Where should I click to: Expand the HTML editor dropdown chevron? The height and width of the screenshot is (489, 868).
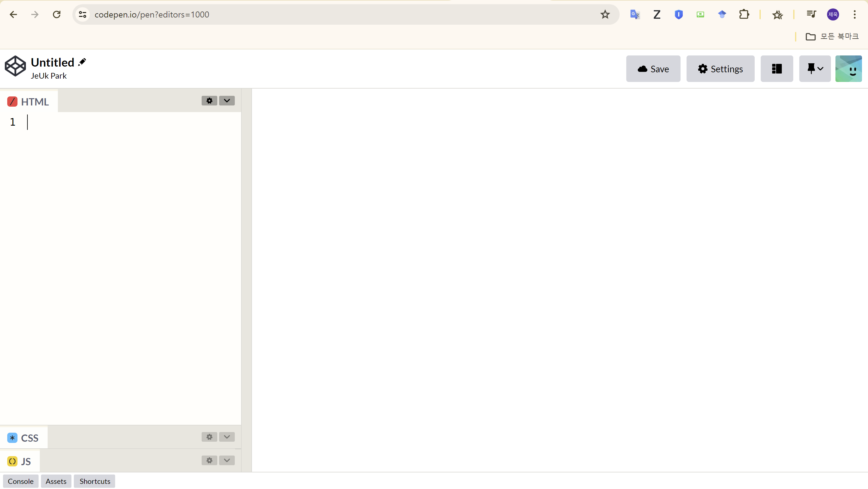click(227, 101)
